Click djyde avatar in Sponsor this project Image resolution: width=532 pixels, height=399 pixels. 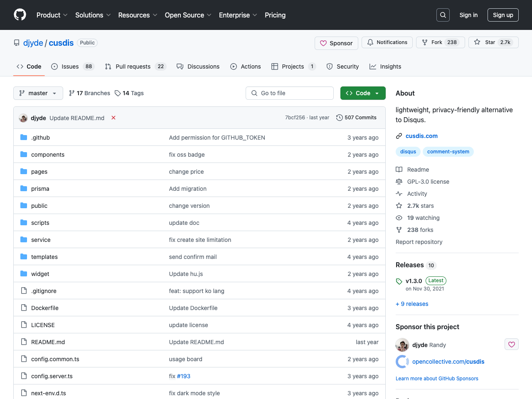(x=402, y=345)
